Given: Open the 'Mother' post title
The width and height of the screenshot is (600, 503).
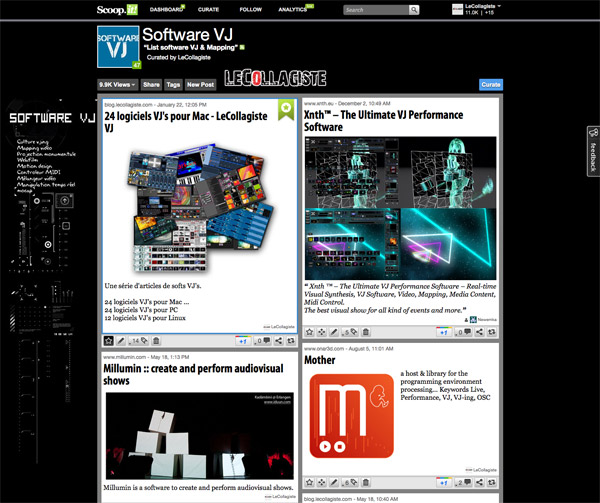Looking at the screenshot, I should (x=320, y=360).
